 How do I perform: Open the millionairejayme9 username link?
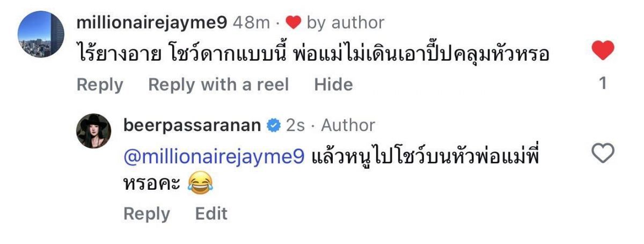[153, 23]
